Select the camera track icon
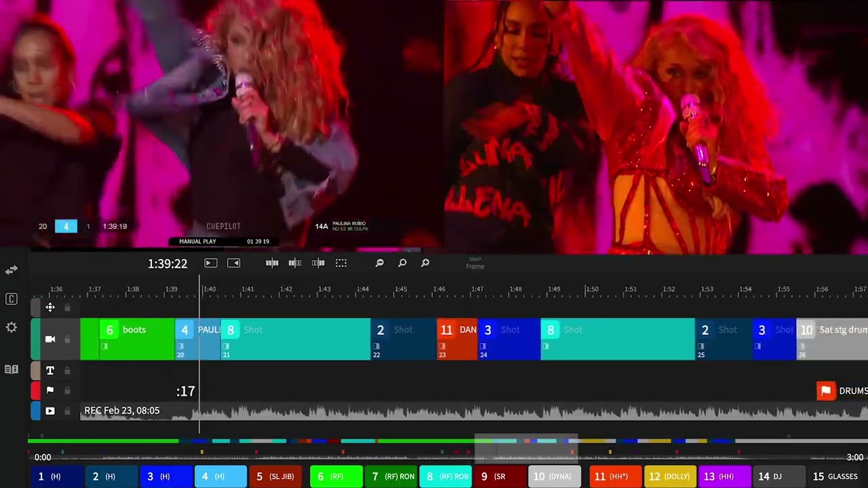Image resolution: width=868 pixels, height=488 pixels. click(50, 339)
